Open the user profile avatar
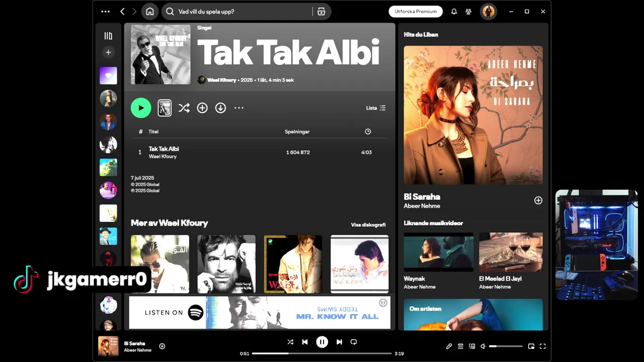The width and height of the screenshot is (644, 362). [488, 12]
